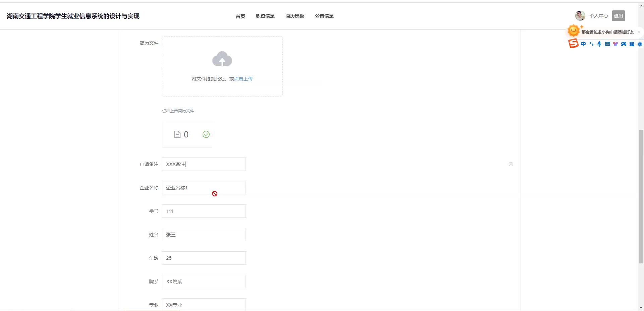The image size is (644, 311).
Task: Click the cloud upload icon
Action: click(222, 59)
